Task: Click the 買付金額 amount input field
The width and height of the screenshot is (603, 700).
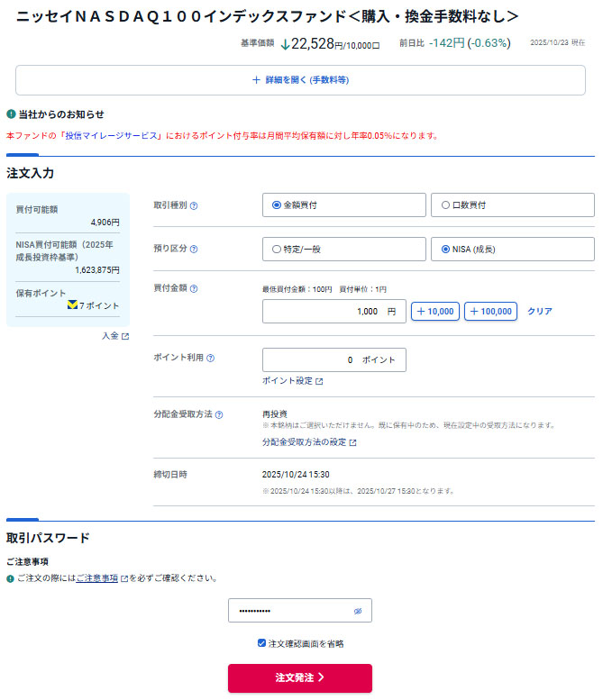Action: [x=333, y=312]
